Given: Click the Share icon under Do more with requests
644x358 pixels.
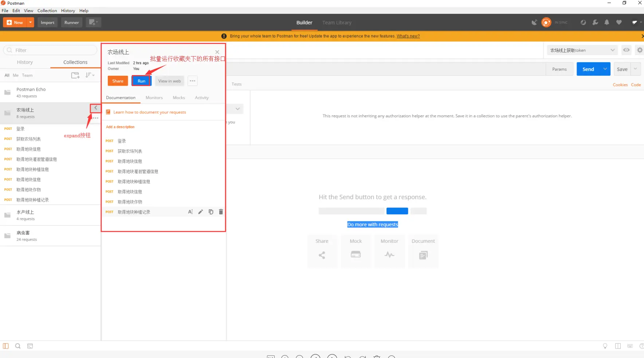Looking at the screenshot, I should click(x=322, y=255).
